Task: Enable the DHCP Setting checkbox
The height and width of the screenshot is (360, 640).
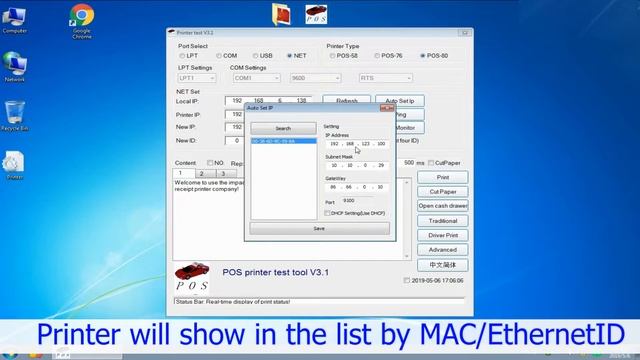Action: pyautogui.click(x=327, y=213)
